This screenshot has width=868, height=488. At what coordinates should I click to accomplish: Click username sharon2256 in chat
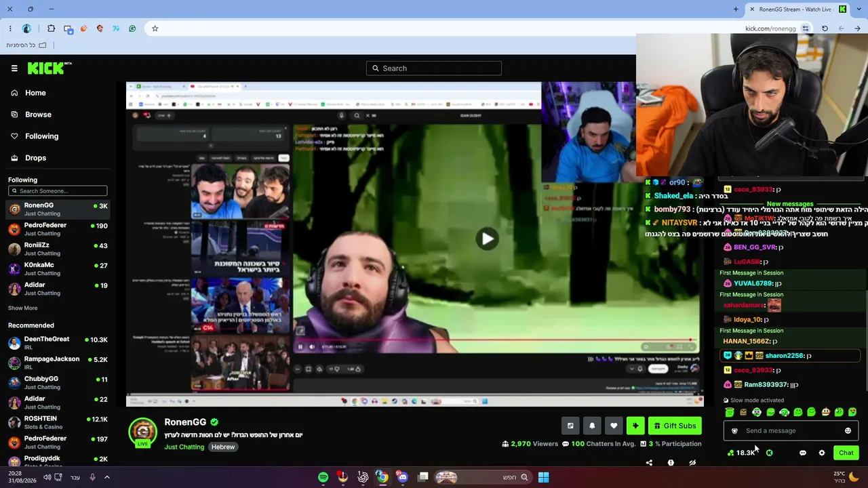(x=784, y=356)
